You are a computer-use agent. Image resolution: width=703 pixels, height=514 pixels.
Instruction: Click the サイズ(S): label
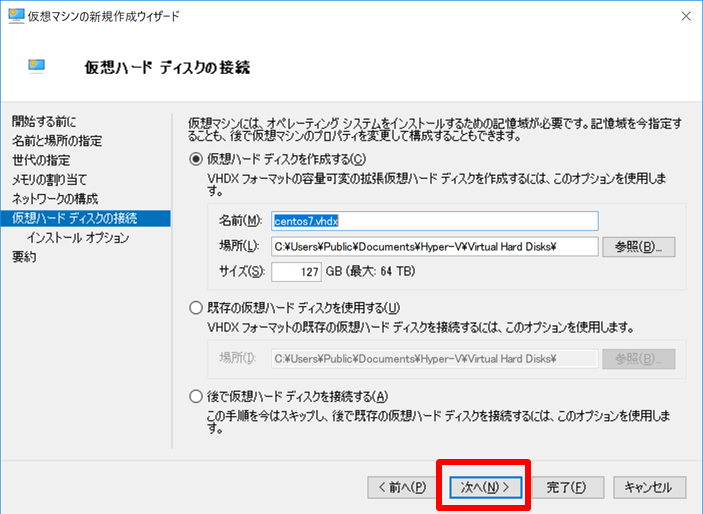(242, 271)
